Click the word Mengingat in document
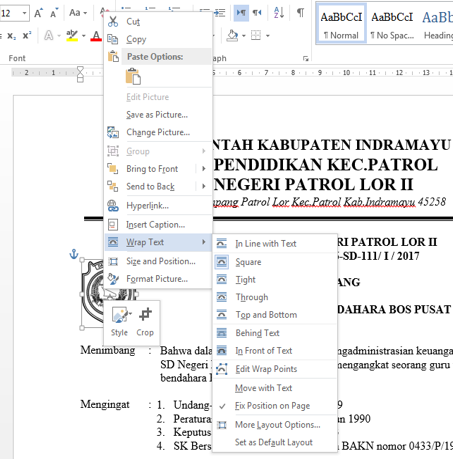The image size is (453, 459). (x=105, y=404)
